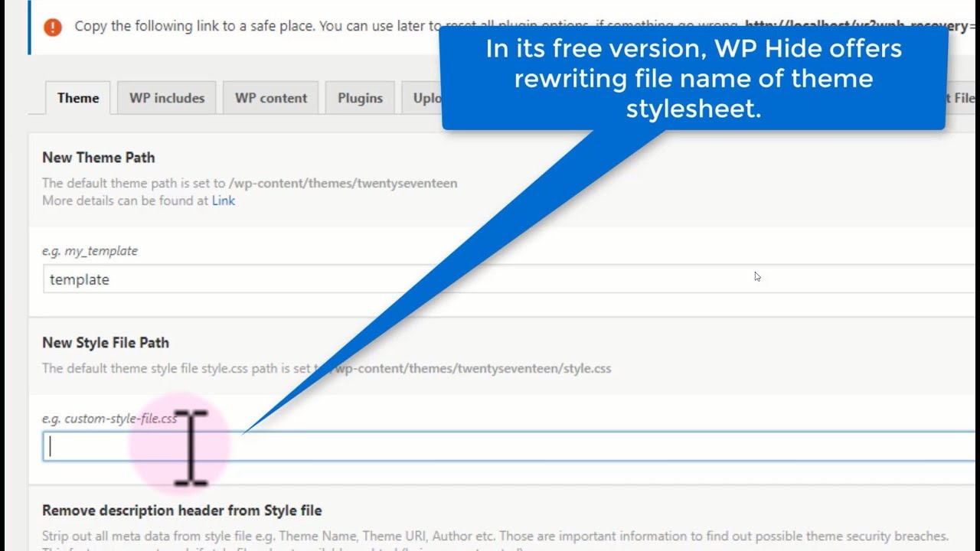Open the WP includes tab
The image size is (980, 551).
(166, 98)
